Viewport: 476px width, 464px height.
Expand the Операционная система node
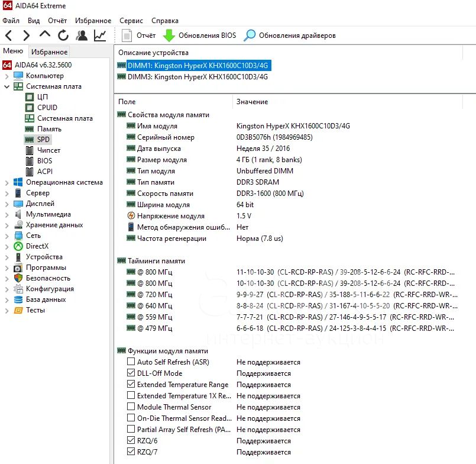(x=7, y=183)
